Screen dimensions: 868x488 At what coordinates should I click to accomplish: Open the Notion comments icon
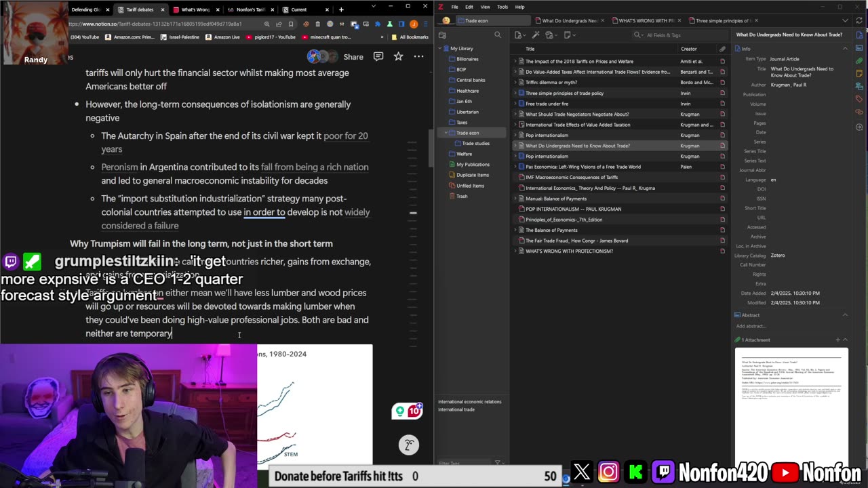[378, 57]
